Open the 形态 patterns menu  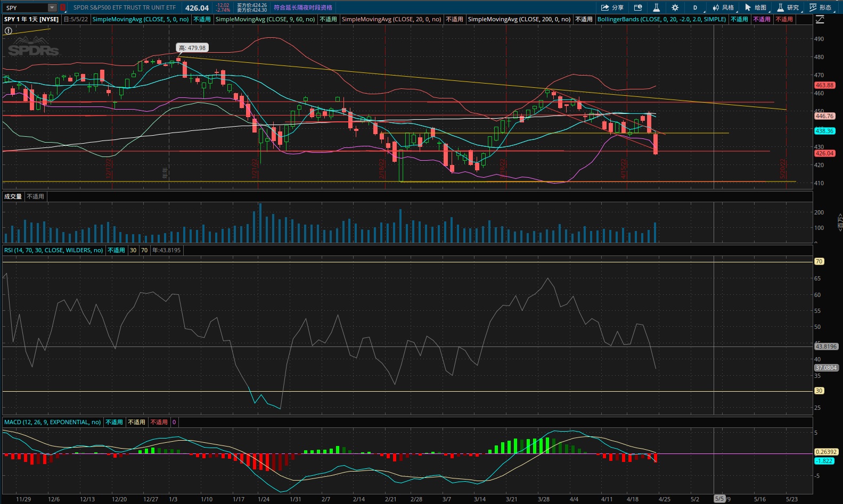821,7
